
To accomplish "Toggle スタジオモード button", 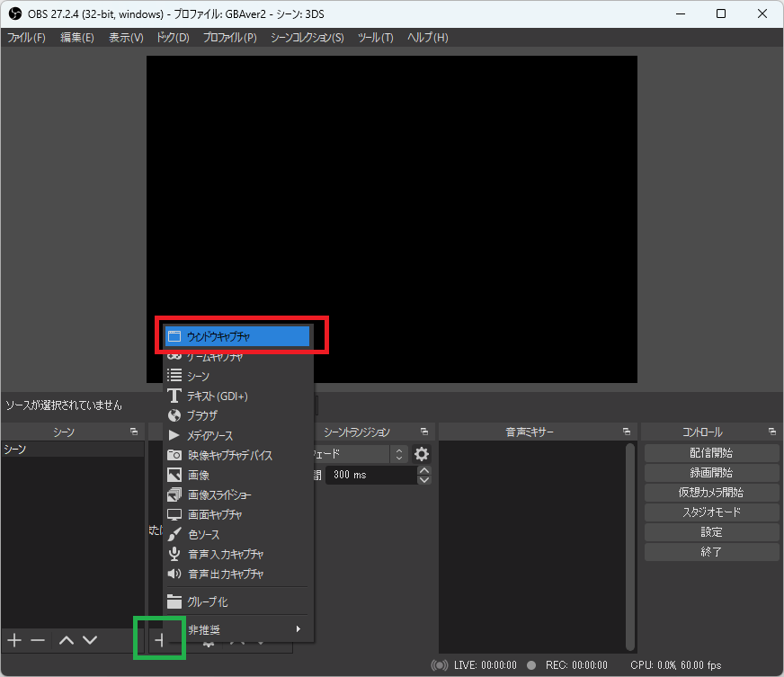I will pyautogui.click(x=711, y=512).
